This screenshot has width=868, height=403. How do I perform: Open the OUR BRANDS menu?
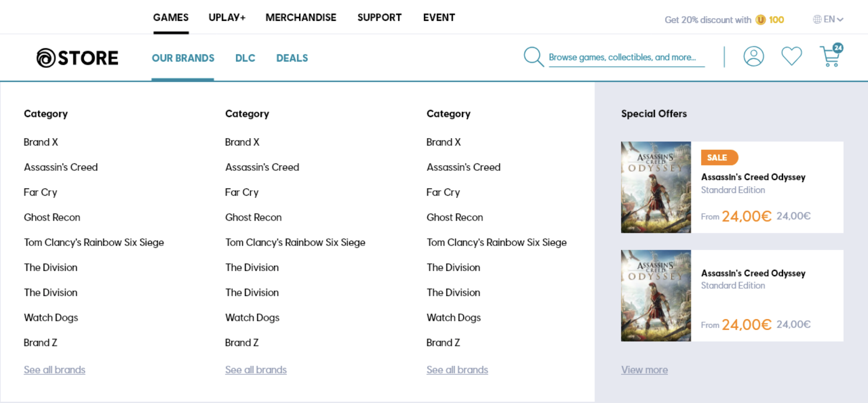coord(183,58)
